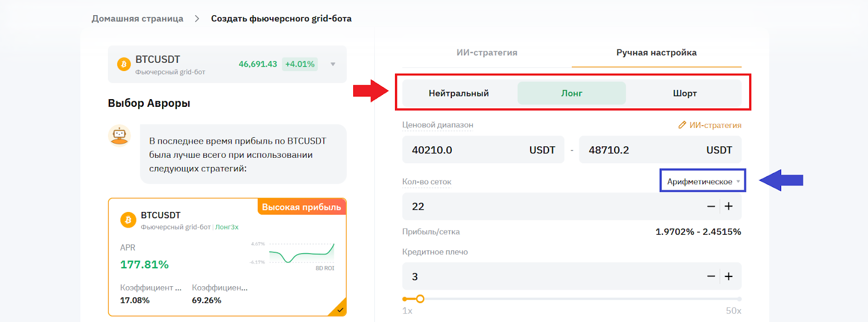This screenshot has width=868, height=322.
Task: Click the Кредитное плечо label
Action: (x=435, y=252)
